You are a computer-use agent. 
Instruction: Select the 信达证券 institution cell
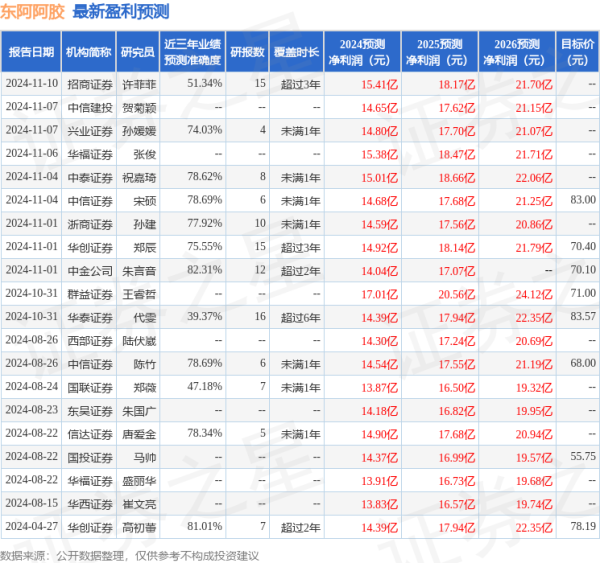tap(90, 434)
